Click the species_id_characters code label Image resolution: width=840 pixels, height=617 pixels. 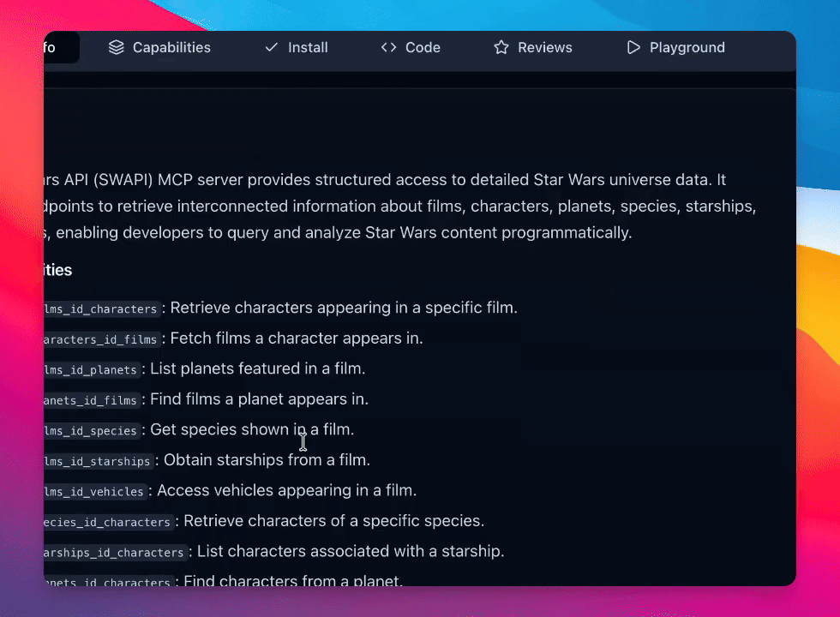pyautogui.click(x=109, y=523)
